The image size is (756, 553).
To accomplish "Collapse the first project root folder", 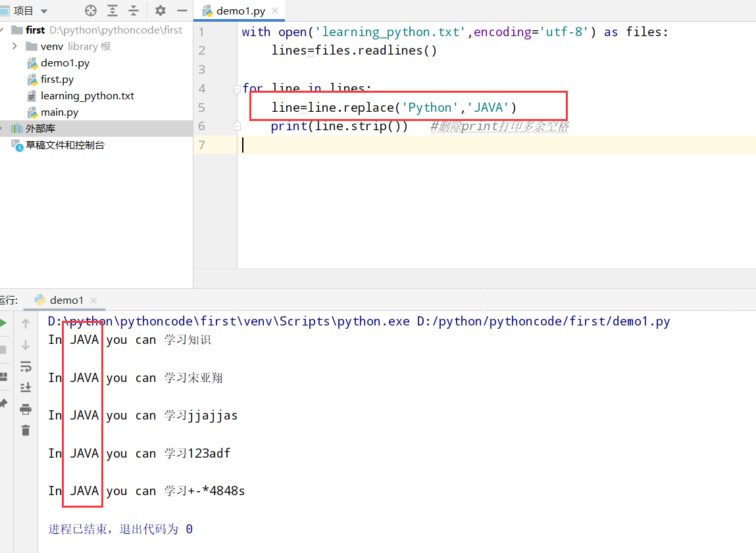I will pos(3,30).
